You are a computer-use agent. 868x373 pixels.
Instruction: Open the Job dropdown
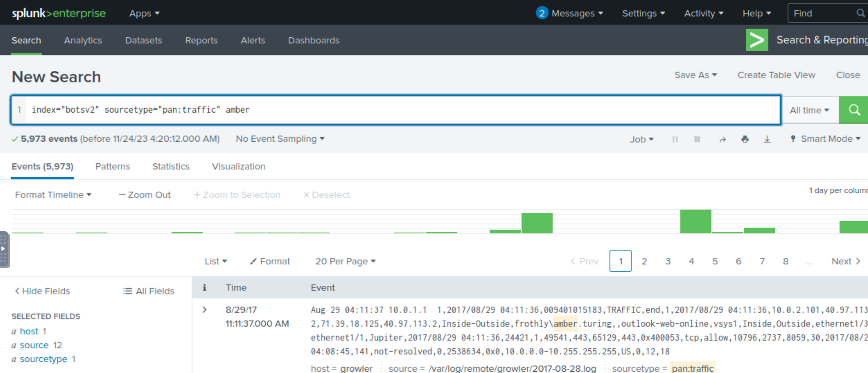642,139
